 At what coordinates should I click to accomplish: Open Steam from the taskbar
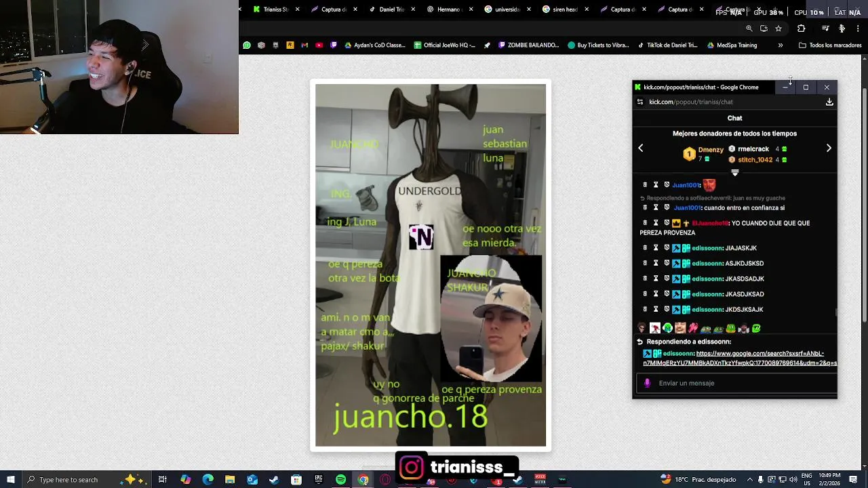pos(274,480)
